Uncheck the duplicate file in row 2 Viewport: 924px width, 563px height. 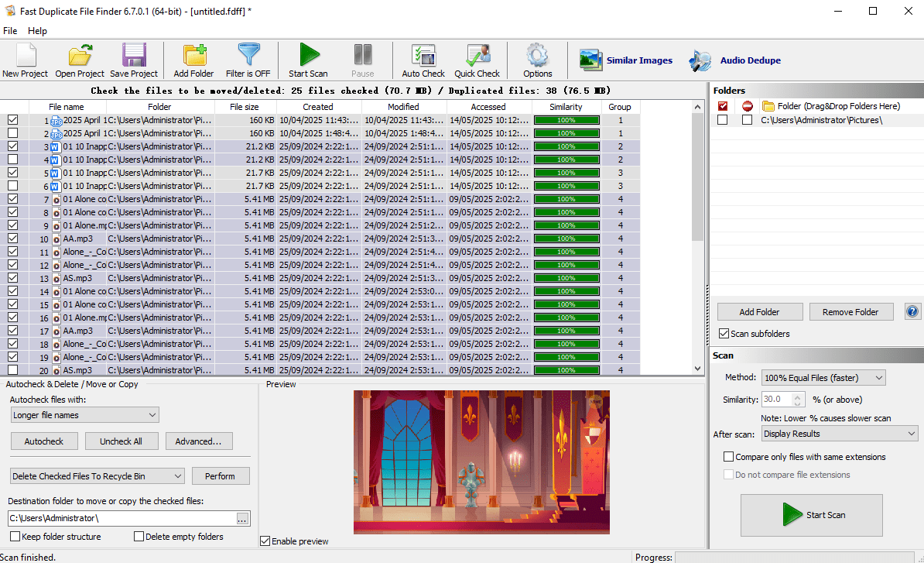tap(13, 132)
